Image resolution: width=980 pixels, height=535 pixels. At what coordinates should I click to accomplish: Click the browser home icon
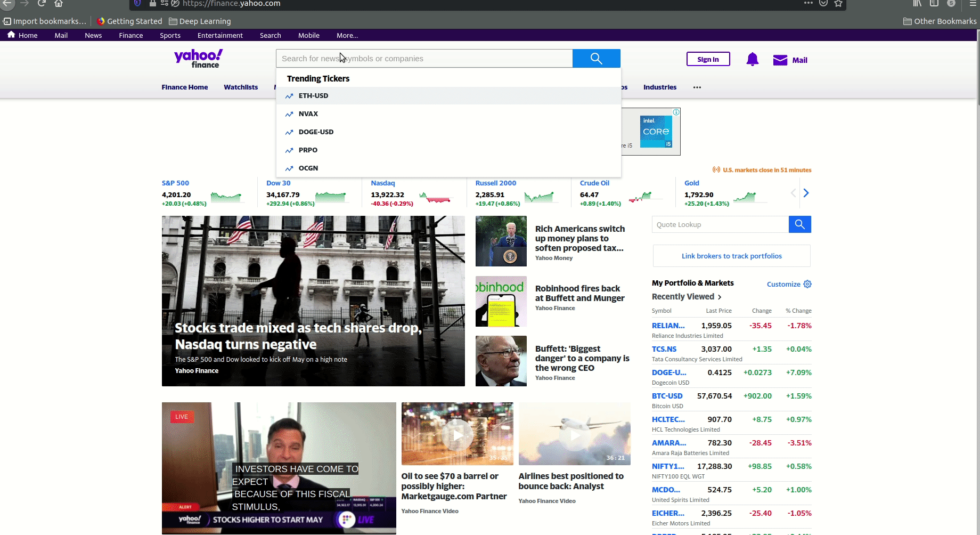click(x=59, y=3)
